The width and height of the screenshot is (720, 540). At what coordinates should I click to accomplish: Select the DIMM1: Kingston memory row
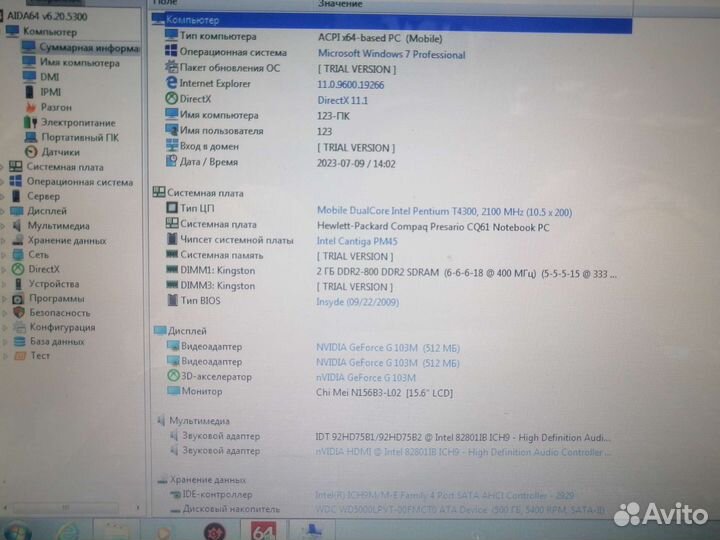tap(392, 271)
